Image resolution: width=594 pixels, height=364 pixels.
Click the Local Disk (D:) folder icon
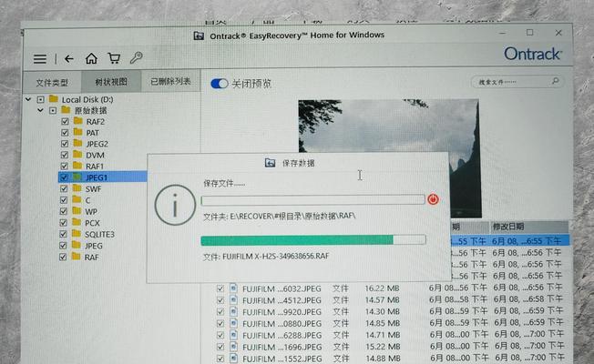tap(54, 99)
